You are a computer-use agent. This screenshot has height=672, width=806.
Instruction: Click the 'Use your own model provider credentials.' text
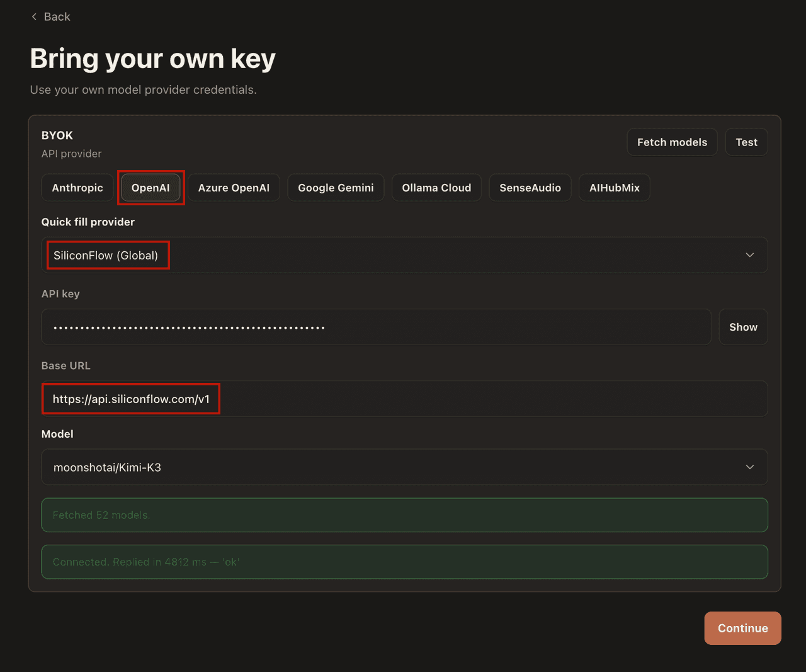[x=144, y=89]
